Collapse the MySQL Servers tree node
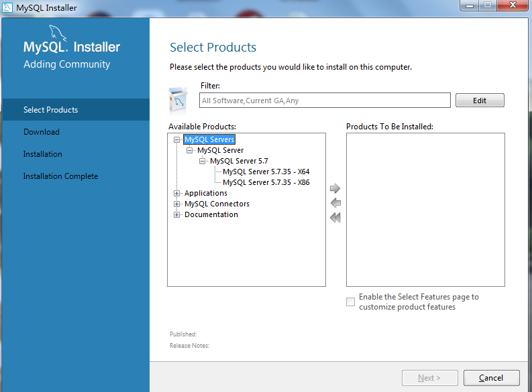This screenshot has height=392, width=532. point(176,139)
